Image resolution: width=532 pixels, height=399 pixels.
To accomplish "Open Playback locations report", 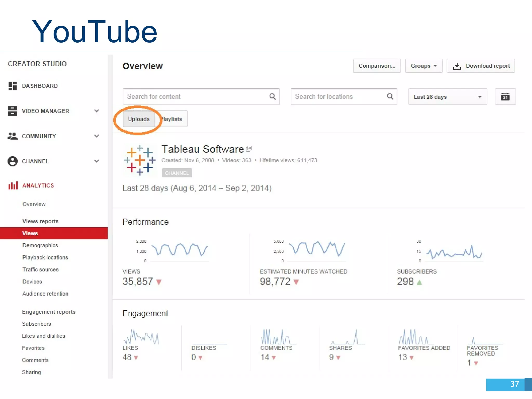I will [x=45, y=257].
